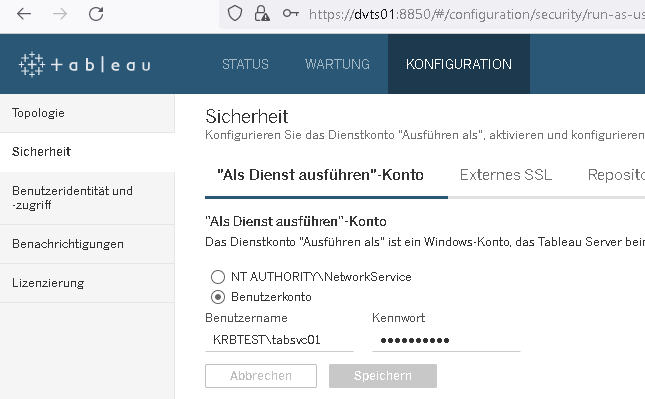Viewport: 645px width, 399px height.
Task: Click the browser back arrow
Action: pyautogui.click(x=24, y=14)
